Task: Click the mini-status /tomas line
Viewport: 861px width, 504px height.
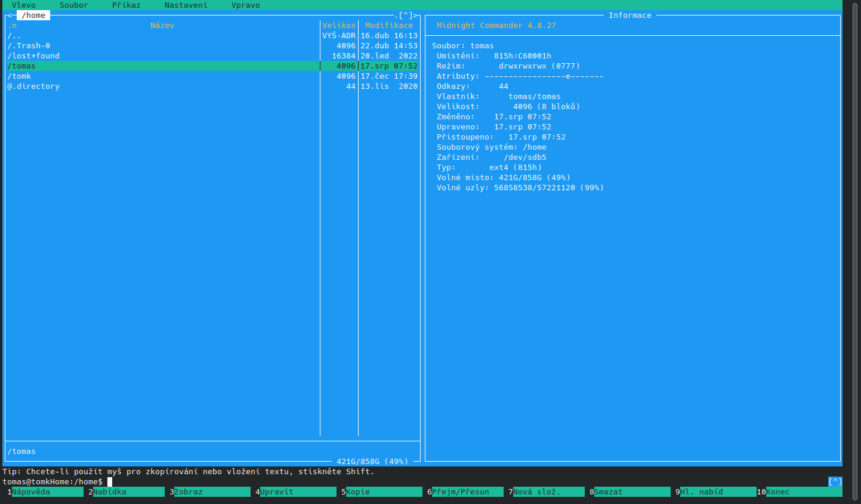Action: pos(21,452)
